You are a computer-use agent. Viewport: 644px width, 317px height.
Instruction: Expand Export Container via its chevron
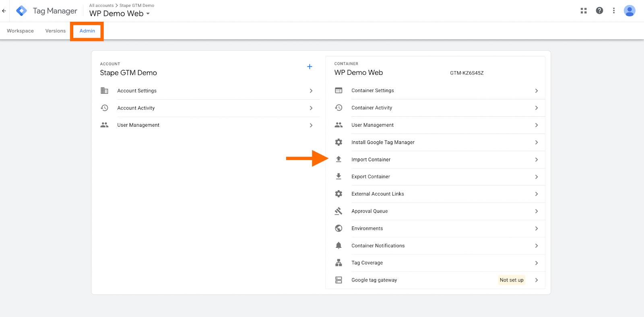tap(536, 177)
